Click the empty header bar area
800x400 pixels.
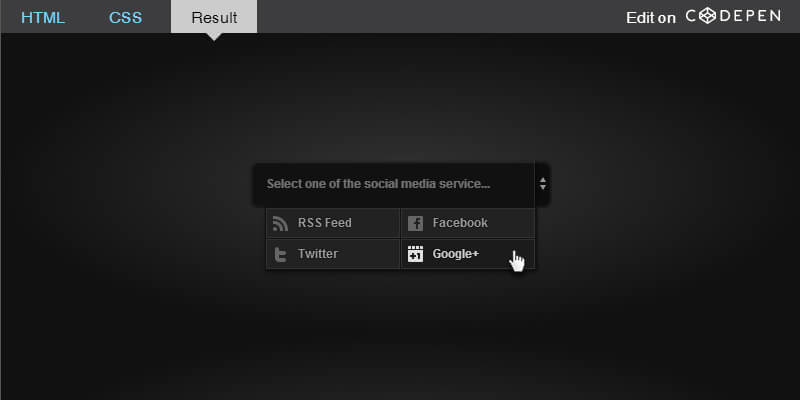(x=439, y=17)
